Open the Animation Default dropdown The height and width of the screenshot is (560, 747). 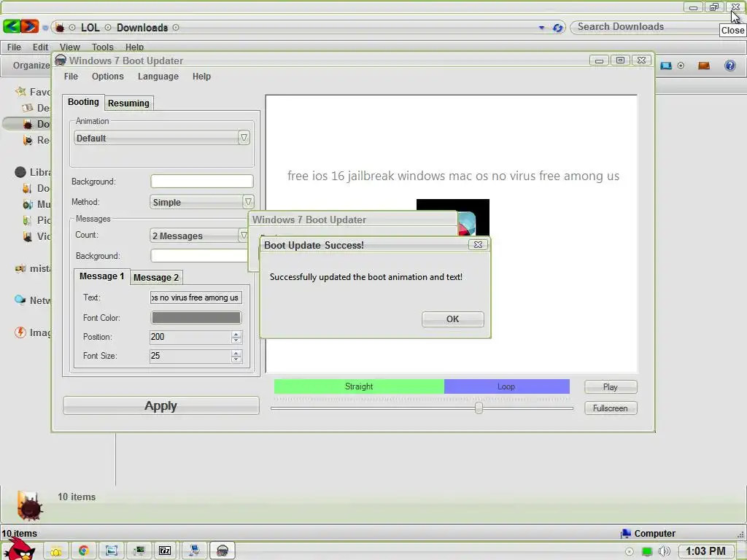(244, 138)
